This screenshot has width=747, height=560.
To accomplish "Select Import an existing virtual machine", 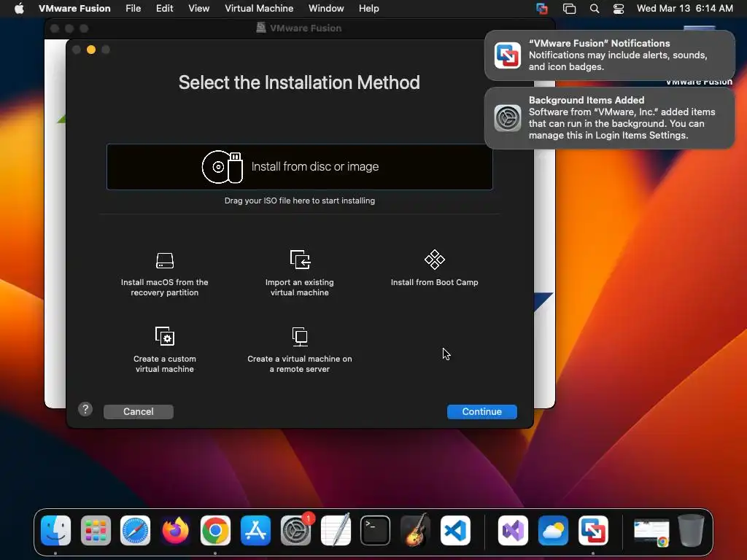I will click(x=300, y=273).
